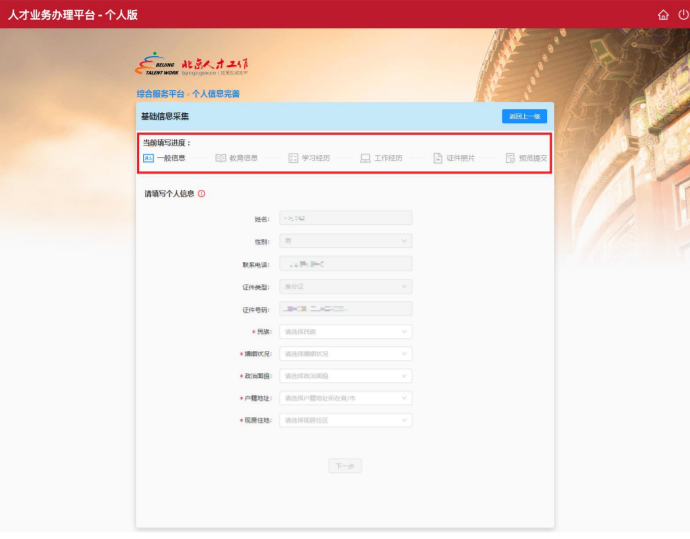Expand the 现居住地 district dropdown
Viewport: 690px width, 539px height.
[345, 420]
